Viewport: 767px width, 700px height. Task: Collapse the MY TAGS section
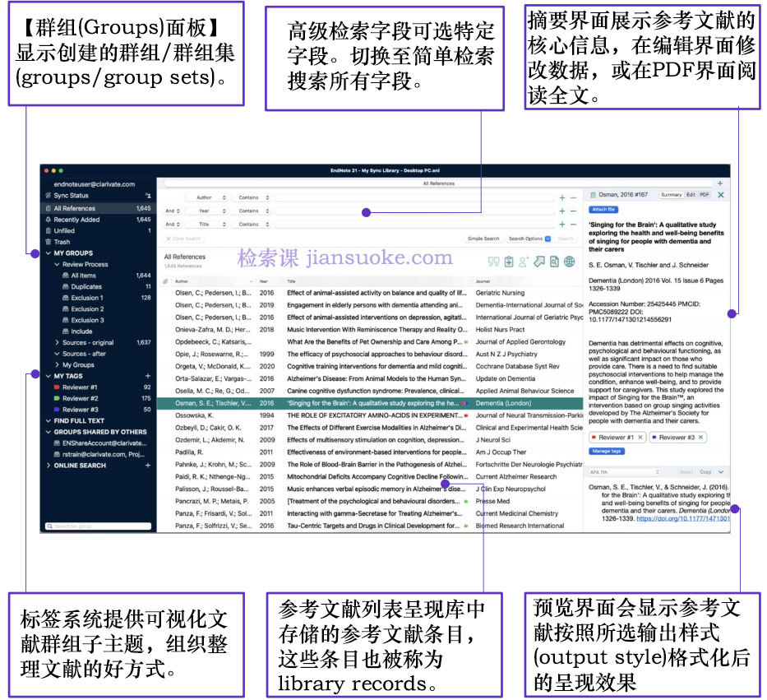pyautogui.click(x=49, y=376)
